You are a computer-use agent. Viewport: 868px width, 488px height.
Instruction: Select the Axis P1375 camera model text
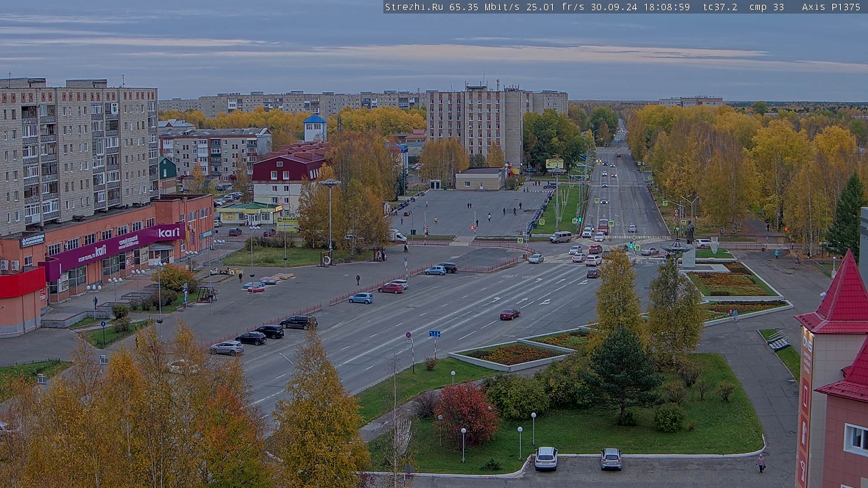[x=831, y=7]
